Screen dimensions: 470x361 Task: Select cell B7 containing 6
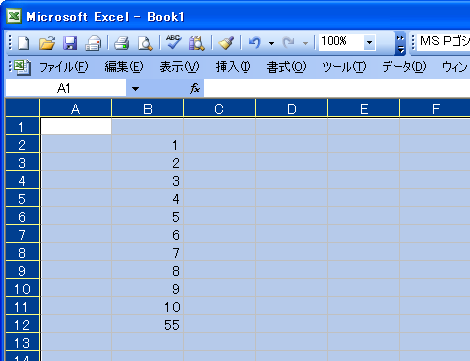(x=148, y=234)
